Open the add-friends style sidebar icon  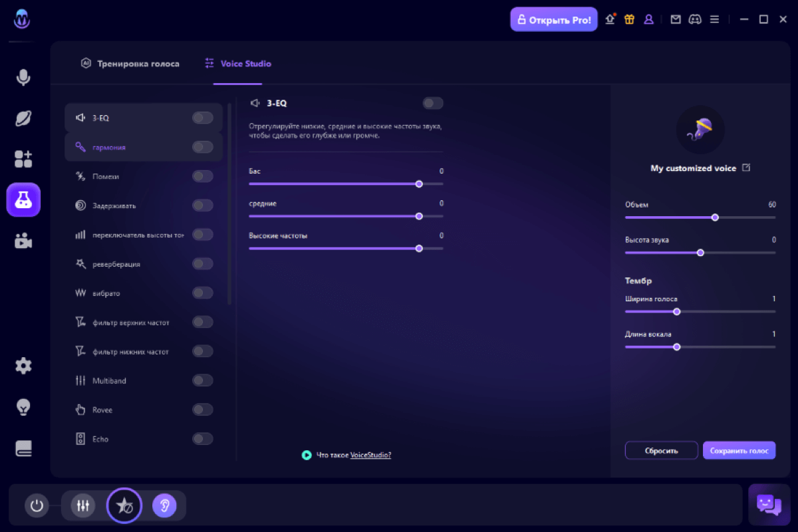pos(23,158)
